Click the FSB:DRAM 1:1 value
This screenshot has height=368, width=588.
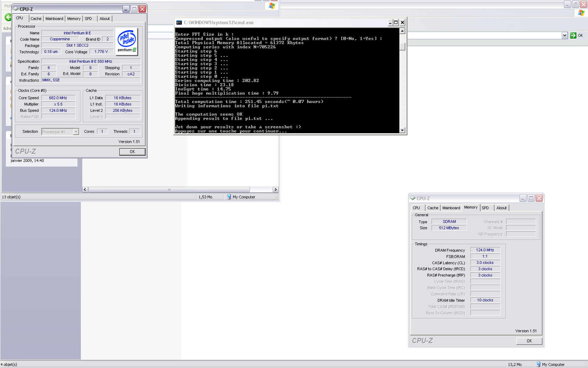coord(485,256)
